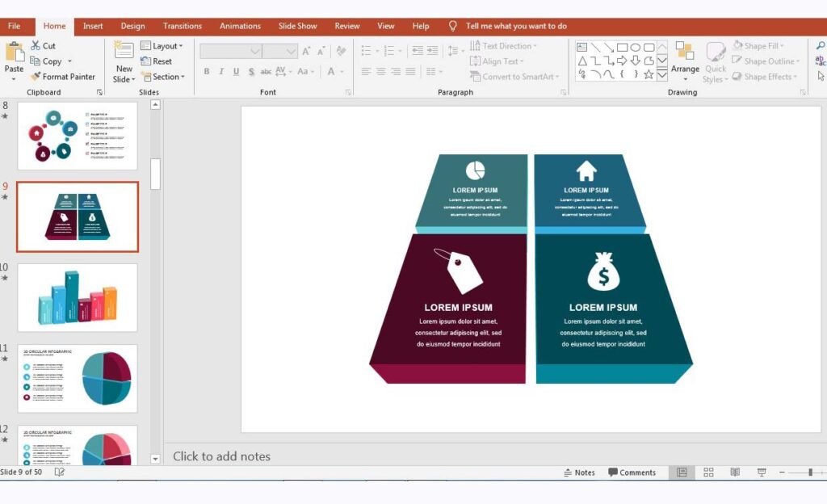This screenshot has width=827, height=504.
Task: Toggle underline formatting
Action: click(237, 71)
